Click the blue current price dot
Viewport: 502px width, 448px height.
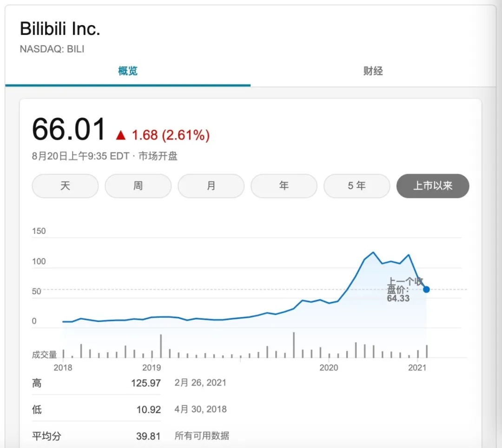click(x=426, y=290)
